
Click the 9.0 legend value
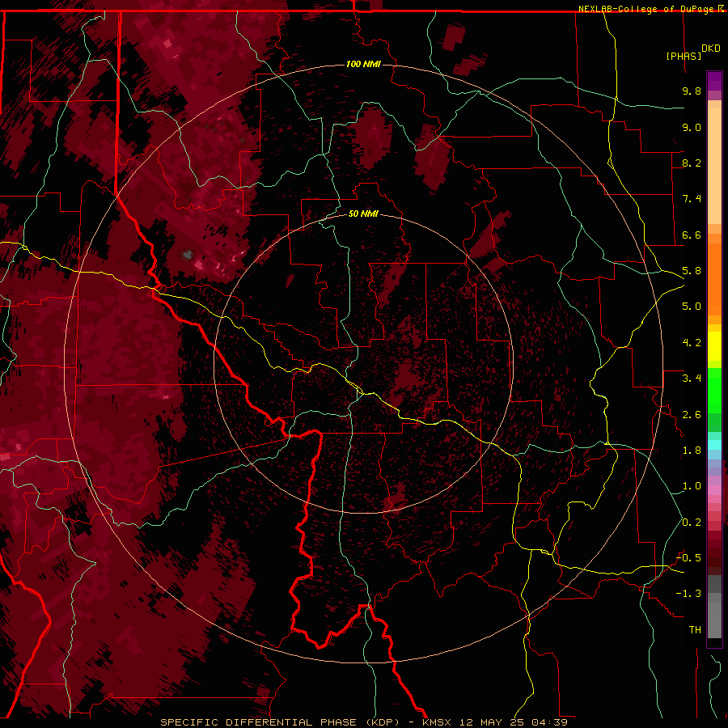tap(692, 127)
